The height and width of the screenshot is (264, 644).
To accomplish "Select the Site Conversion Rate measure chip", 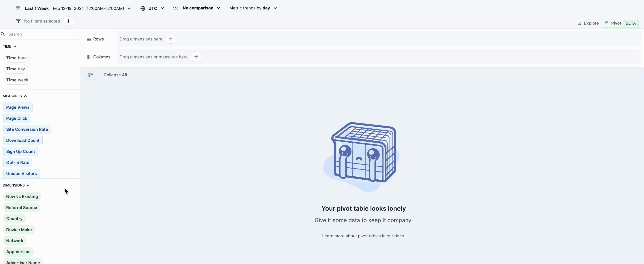I will [x=27, y=129].
